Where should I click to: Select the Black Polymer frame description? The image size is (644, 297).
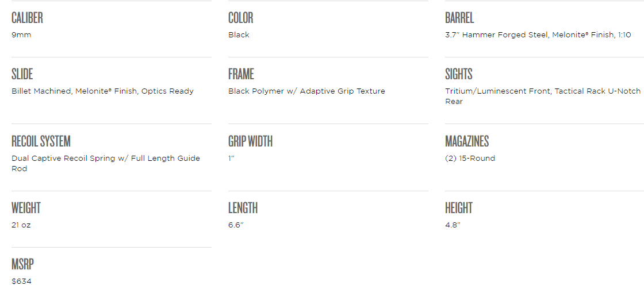[306, 91]
